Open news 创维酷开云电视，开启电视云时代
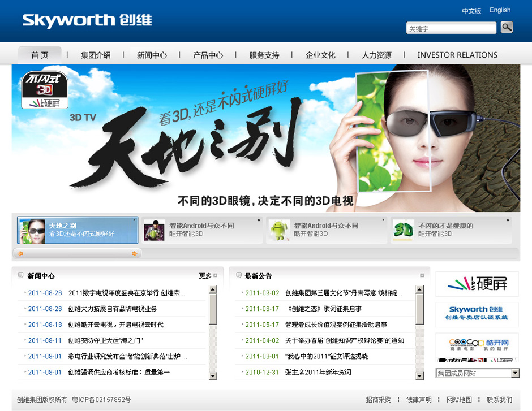 pos(115,325)
